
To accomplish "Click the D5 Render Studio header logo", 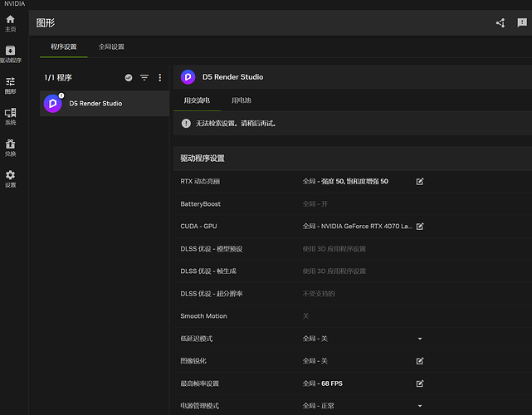I will (x=188, y=77).
